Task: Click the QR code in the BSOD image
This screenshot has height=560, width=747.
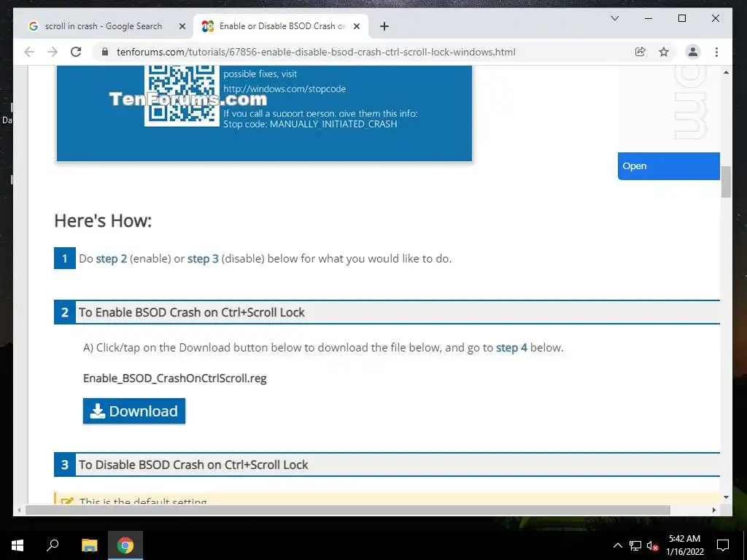Action: tap(182, 96)
